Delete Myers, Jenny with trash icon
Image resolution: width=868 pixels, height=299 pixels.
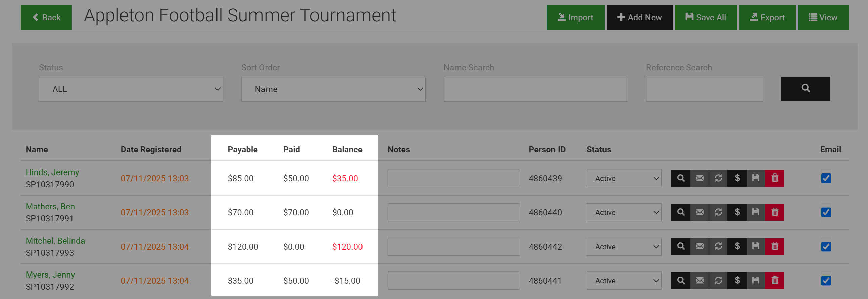775,281
